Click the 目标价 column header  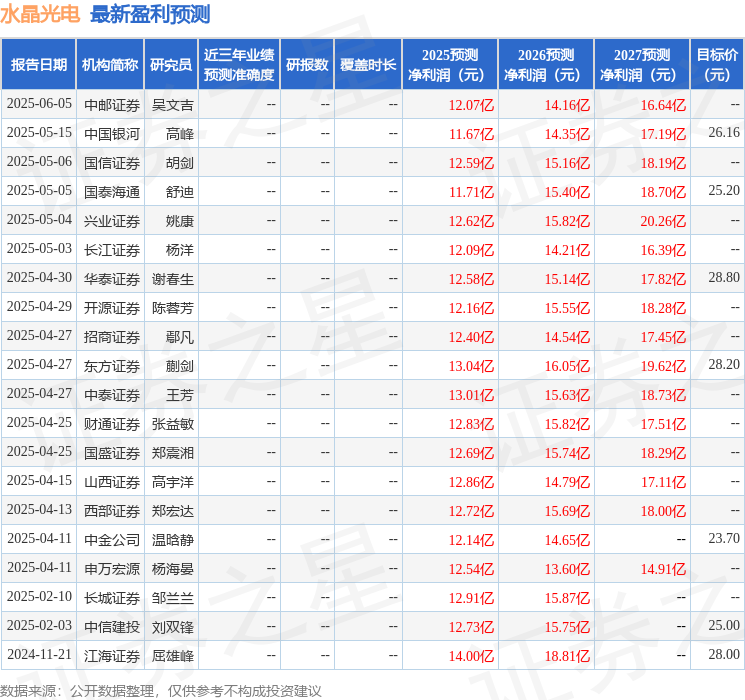[x=717, y=65]
